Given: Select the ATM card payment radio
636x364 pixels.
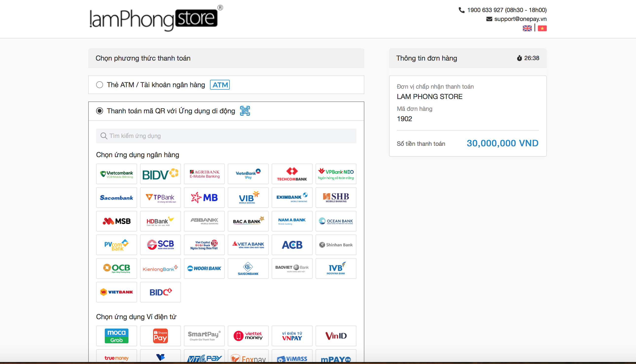Looking at the screenshot, I should (100, 85).
